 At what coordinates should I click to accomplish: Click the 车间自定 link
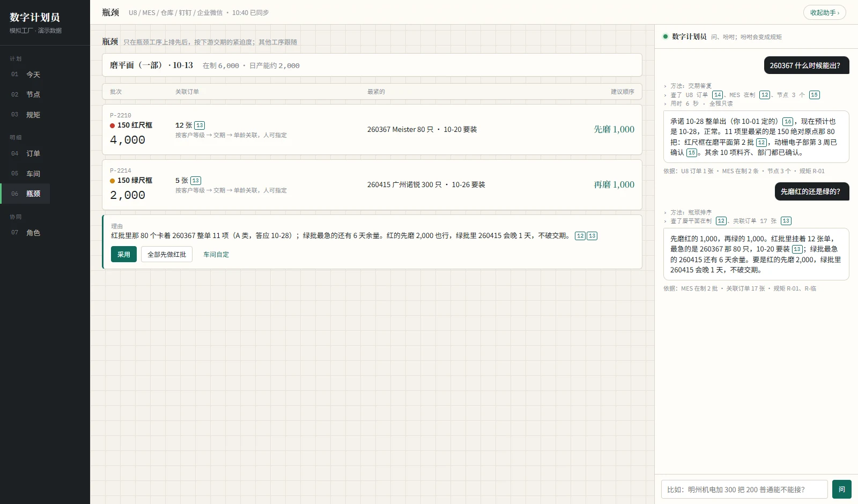(216, 255)
